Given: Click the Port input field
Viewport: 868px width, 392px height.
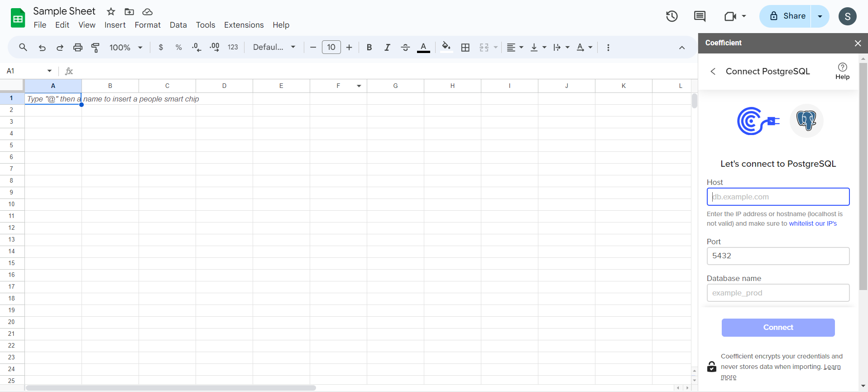Looking at the screenshot, I should click(778, 256).
